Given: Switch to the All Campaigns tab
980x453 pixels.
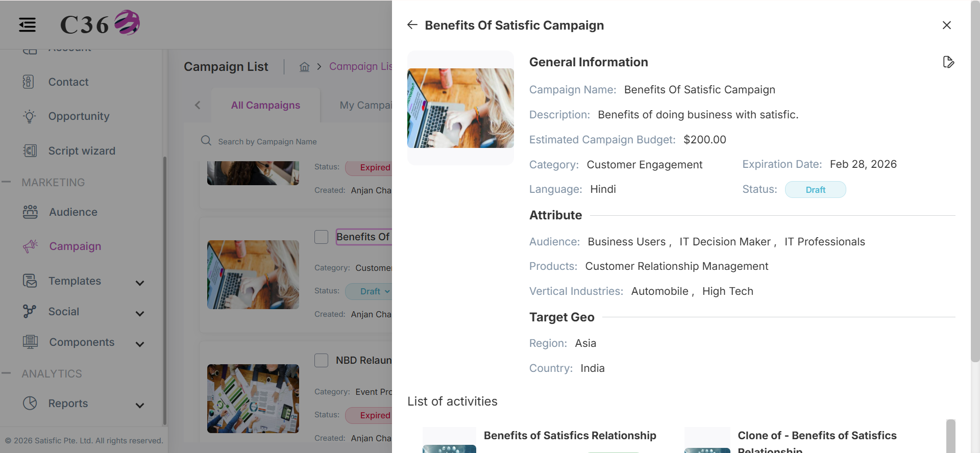Looking at the screenshot, I should (265, 105).
